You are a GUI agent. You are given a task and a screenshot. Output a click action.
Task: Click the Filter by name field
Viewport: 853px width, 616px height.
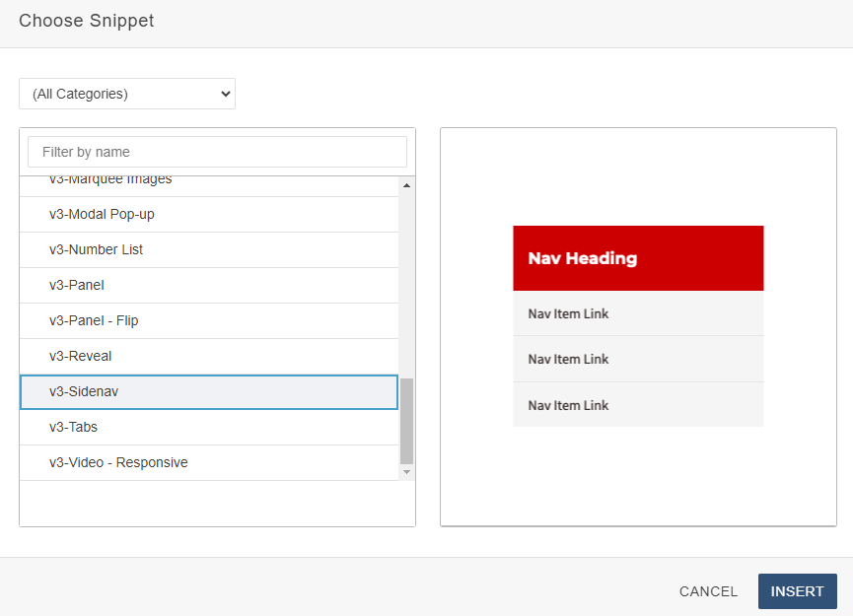(x=217, y=152)
